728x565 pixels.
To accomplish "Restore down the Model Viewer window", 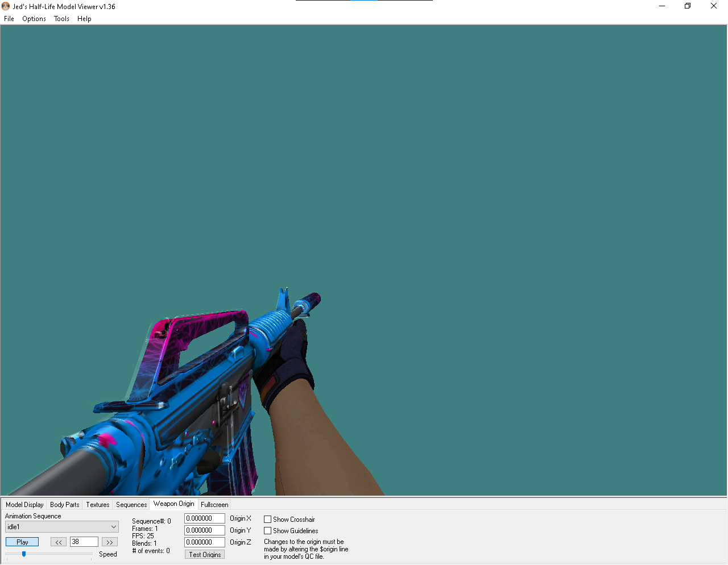I will coord(688,6).
